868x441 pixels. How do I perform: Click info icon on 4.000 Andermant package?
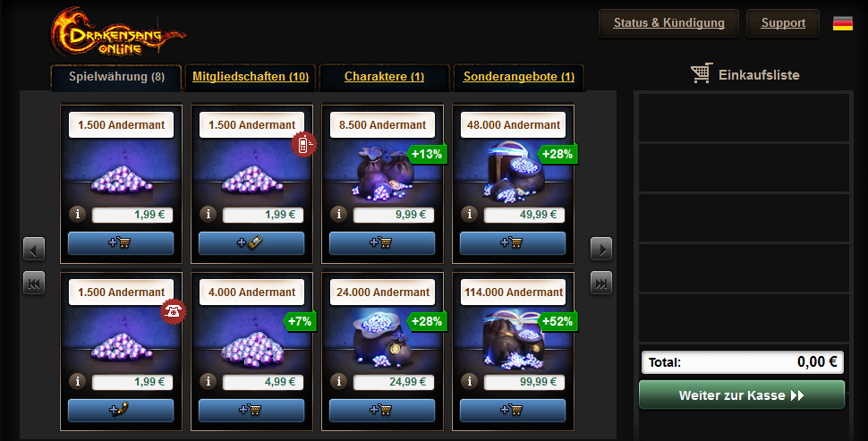[x=208, y=381]
